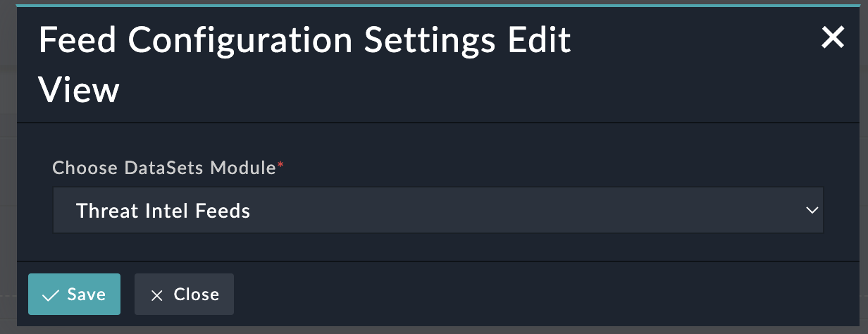The width and height of the screenshot is (868, 334).
Task: Click the word View in the dialog title
Action: (x=79, y=90)
